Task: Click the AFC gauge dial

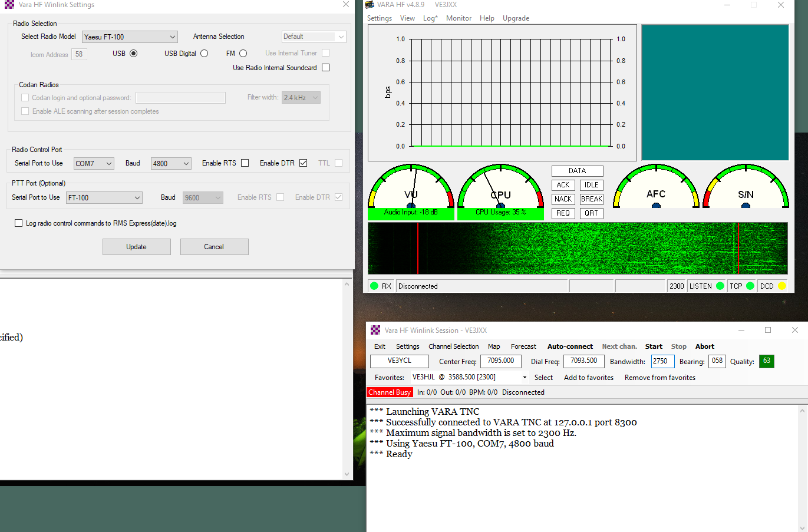Action: pyautogui.click(x=656, y=187)
